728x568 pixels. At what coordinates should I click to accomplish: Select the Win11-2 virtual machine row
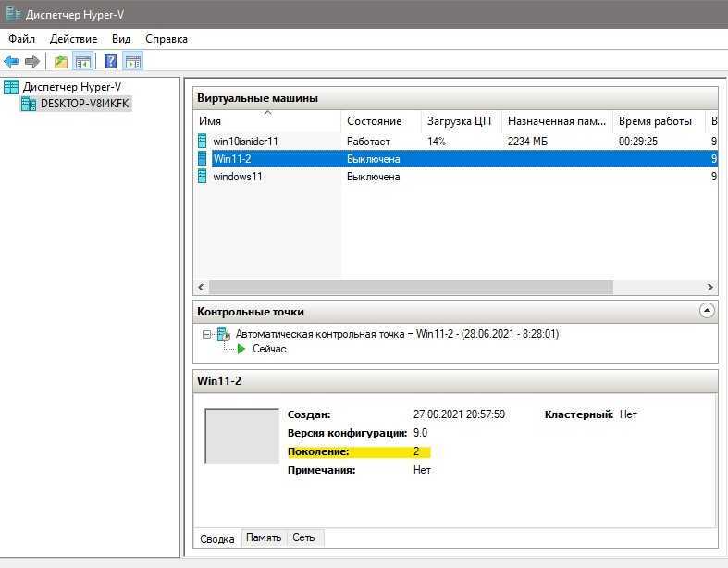(x=464, y=158)
